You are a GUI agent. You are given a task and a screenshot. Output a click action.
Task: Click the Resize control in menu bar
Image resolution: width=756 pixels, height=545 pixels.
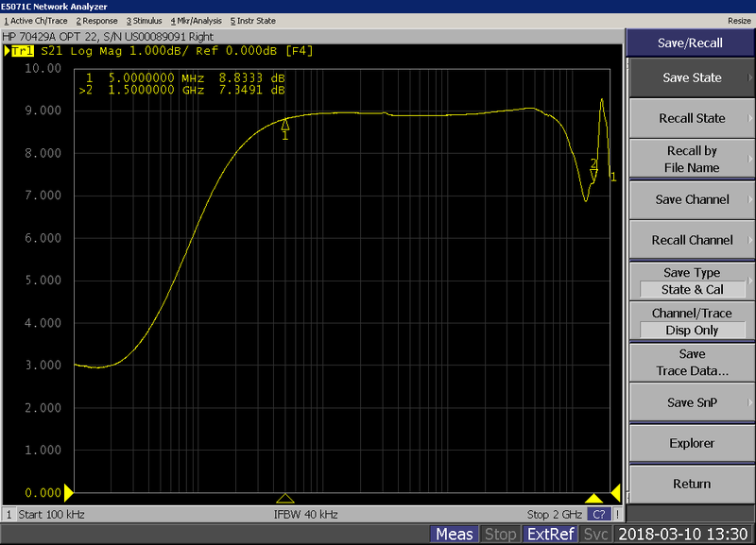click(x=738, y=20)
